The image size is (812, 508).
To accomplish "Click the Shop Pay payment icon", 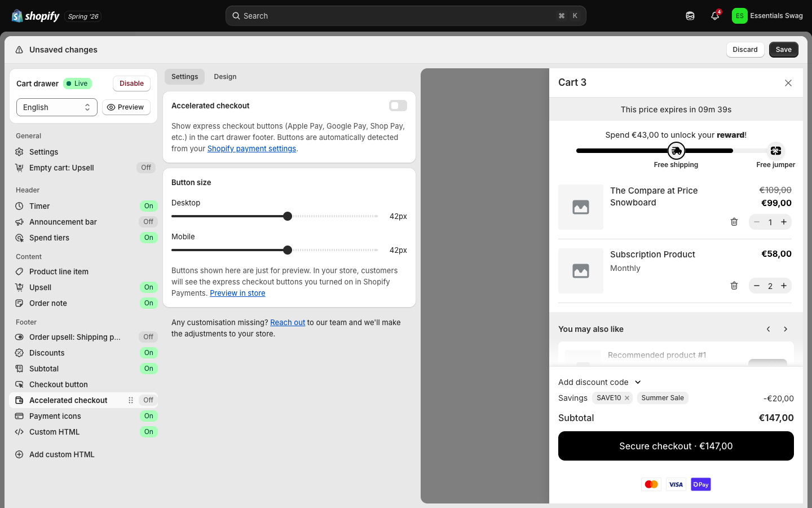I will 701,484.
